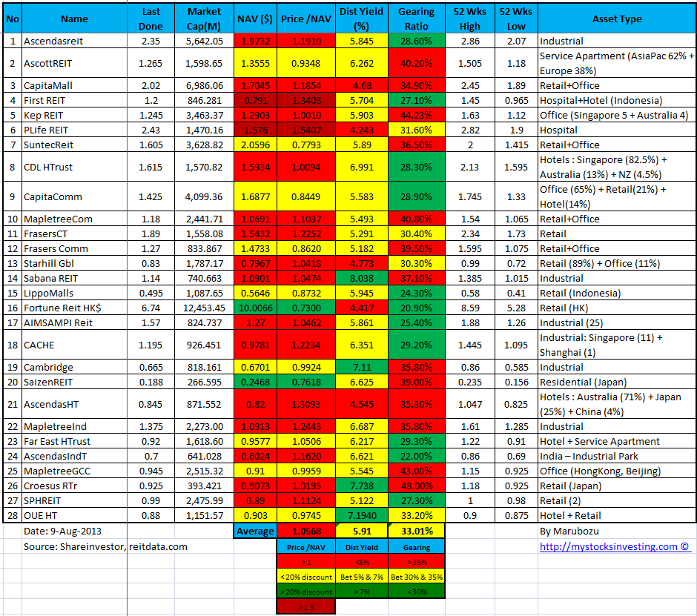This screenshot has width=697, height=616.
Task: Click the No column header
Action: [13, 19]
